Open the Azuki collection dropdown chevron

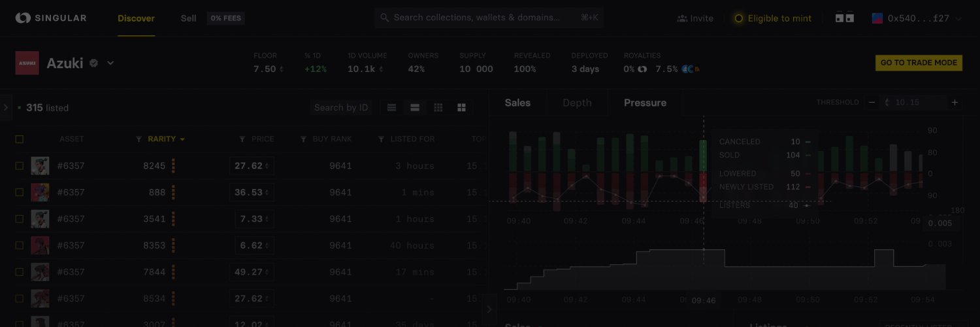pos(110,63)
